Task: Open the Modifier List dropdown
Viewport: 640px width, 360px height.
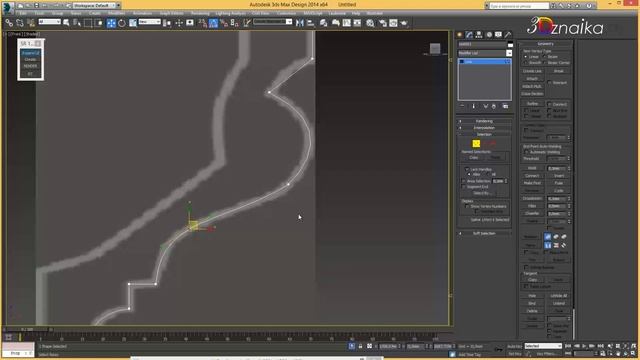Action: pos(485,53)
